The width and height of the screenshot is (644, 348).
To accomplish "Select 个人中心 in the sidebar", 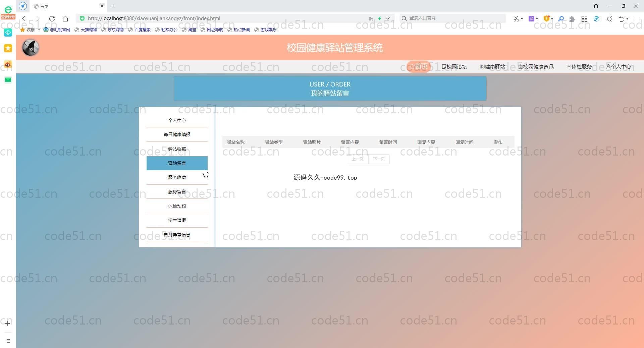I will click(x=177, y=120).
